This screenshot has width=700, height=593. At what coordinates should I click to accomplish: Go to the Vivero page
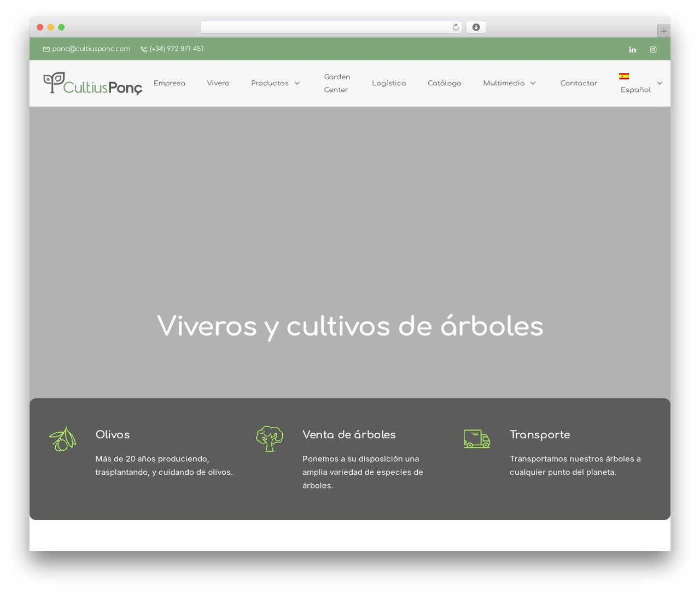pyautogui.click(x=218, y=83)
